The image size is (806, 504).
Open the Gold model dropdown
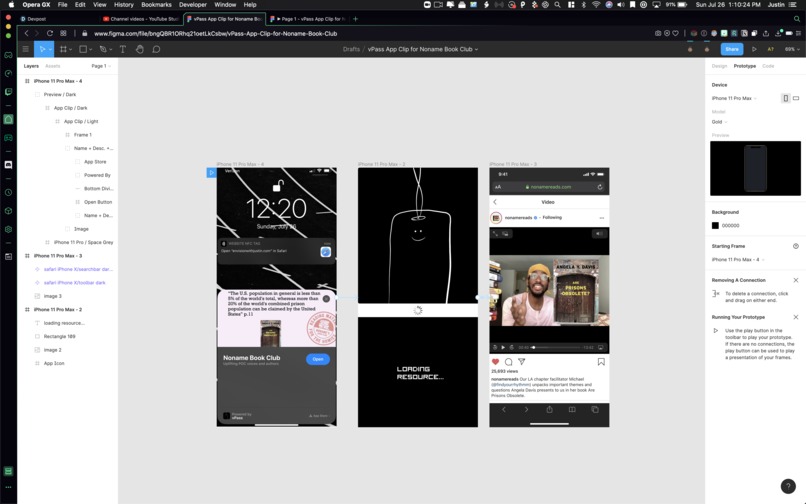[x=719, y=122]
